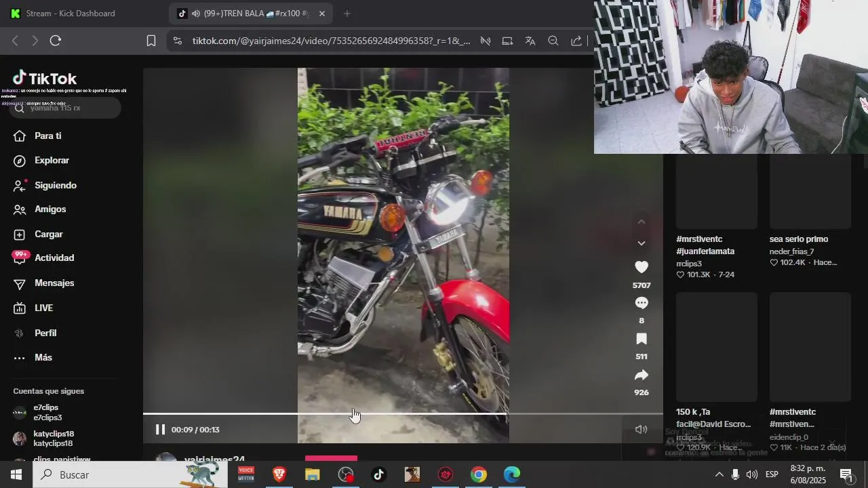Open Cargar upload page
Viewport: 868px width, 488px height.
[48, 235]
